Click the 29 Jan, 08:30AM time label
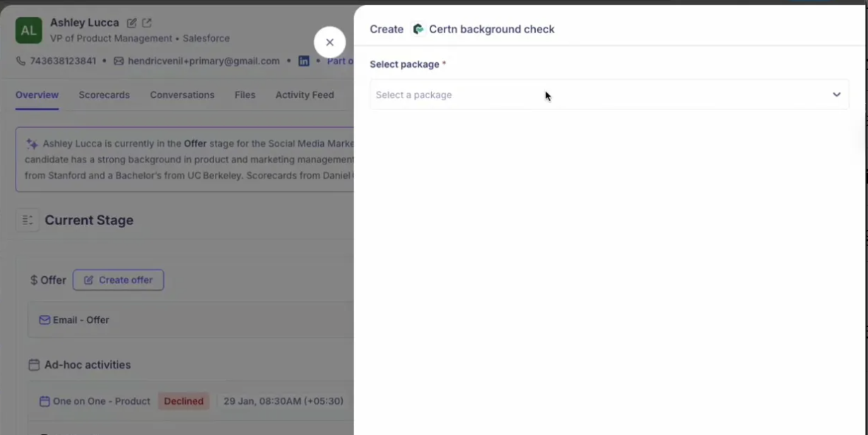868x435 pixels. pyautogui.click(x=283, y=401)
